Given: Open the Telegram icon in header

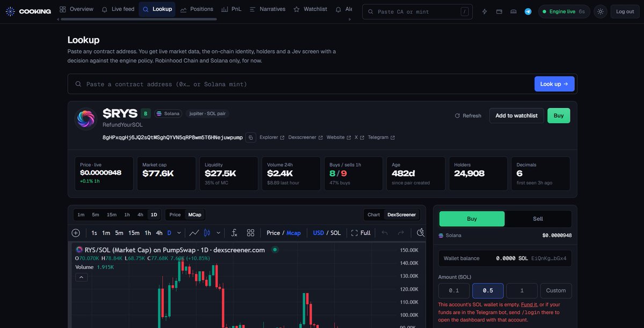Looking at the screenshot, I should coord(528,11).
